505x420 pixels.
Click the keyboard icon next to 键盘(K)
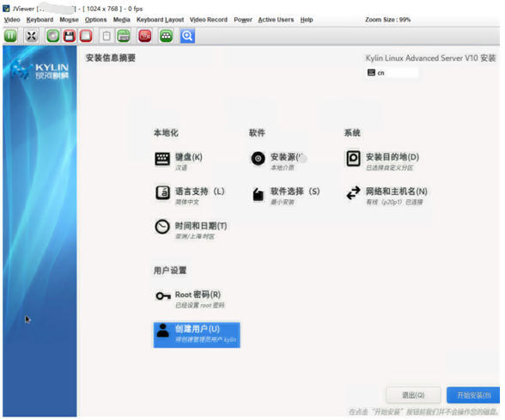click(x=162, y=158)
